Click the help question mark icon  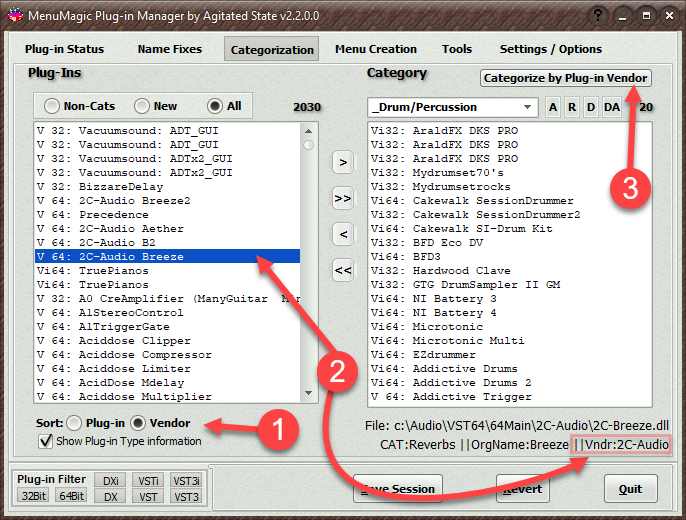(598, 16)
